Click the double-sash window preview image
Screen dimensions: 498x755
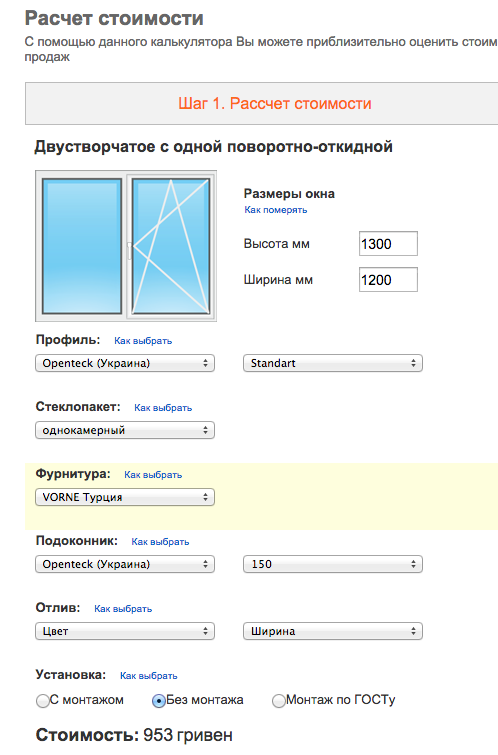point(126,246)
